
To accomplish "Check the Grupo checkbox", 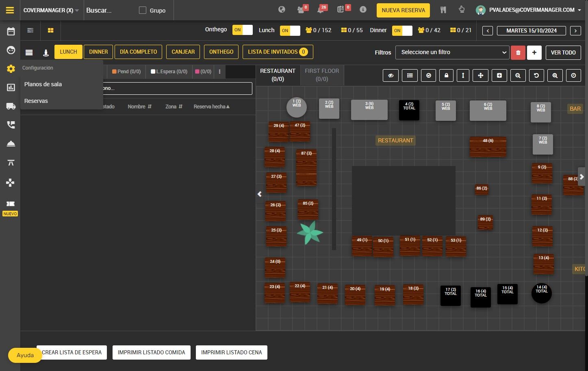I will (x=143, y=10).
